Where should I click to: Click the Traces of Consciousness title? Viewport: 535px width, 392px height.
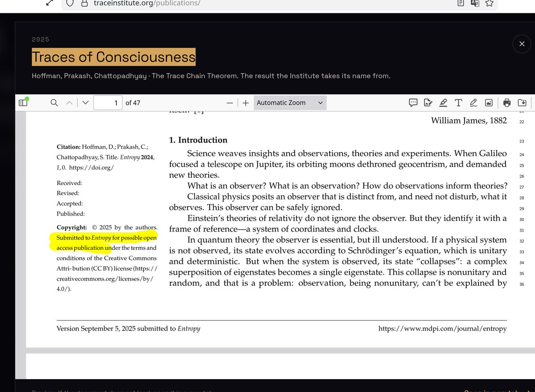tap(114, 57)
